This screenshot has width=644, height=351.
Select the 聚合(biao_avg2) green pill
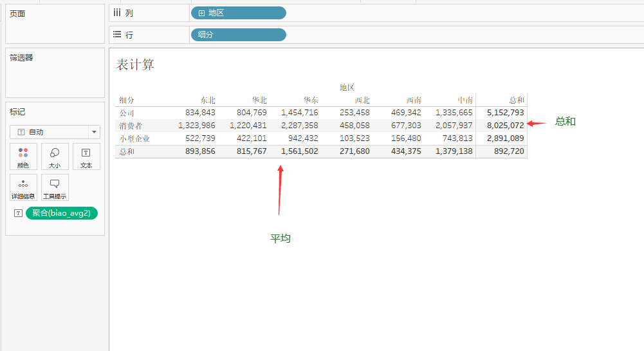[x=62, y=213]
